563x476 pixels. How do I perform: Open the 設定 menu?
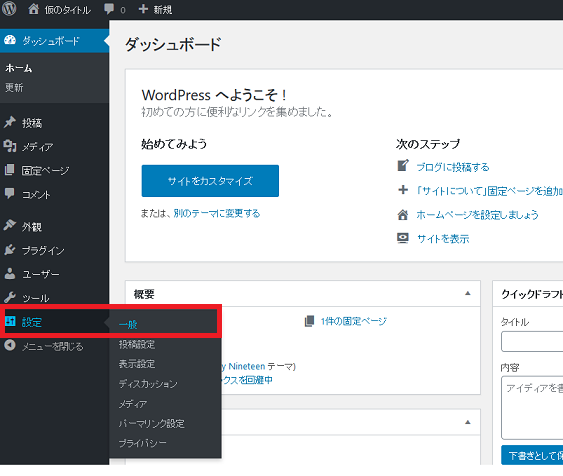(x=32, y=322)
